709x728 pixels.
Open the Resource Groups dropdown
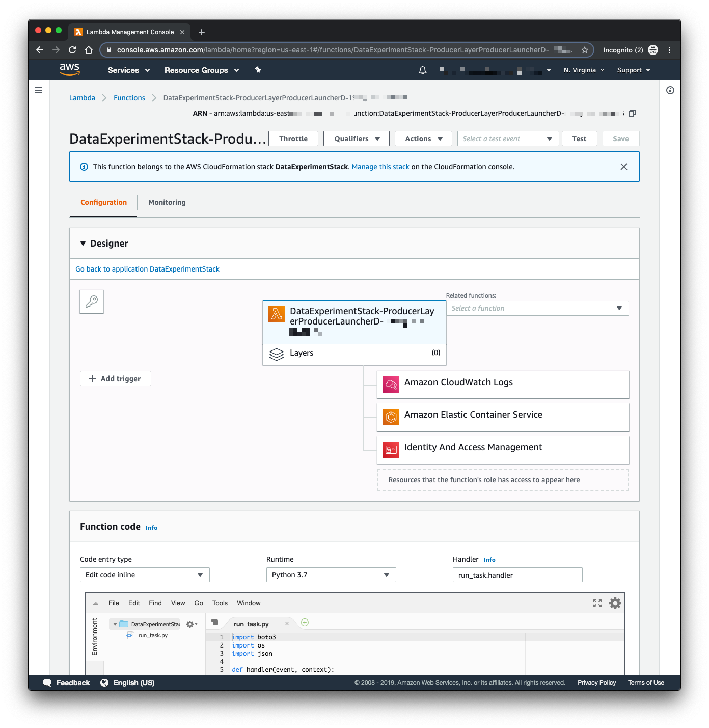click(x=202, y=70)
